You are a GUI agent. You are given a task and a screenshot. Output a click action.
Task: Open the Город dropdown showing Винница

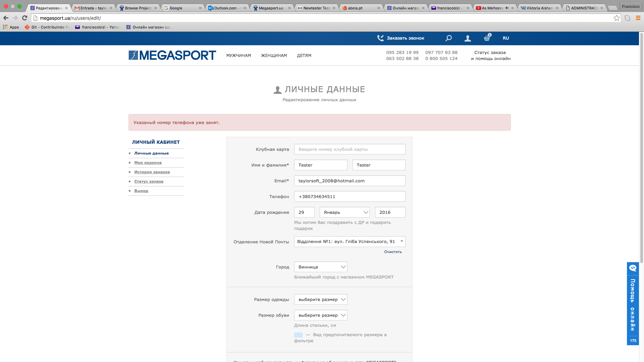(x=320, y=267)
